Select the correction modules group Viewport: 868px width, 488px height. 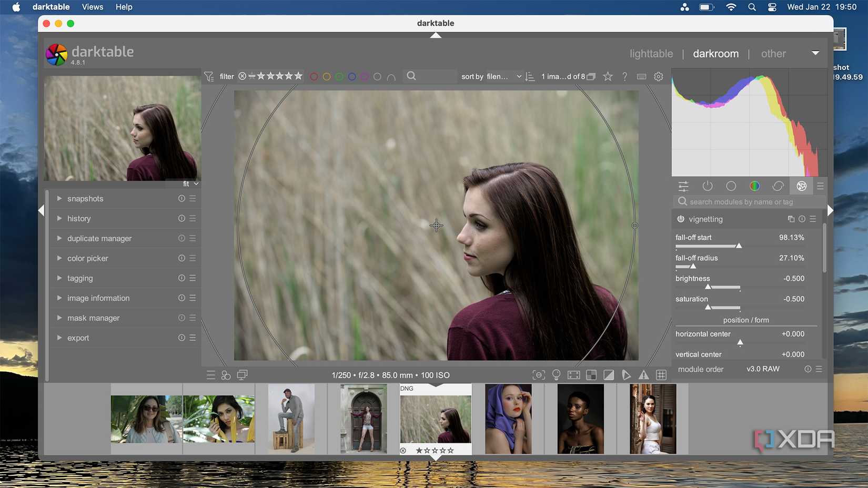click(x=778, y=186)
